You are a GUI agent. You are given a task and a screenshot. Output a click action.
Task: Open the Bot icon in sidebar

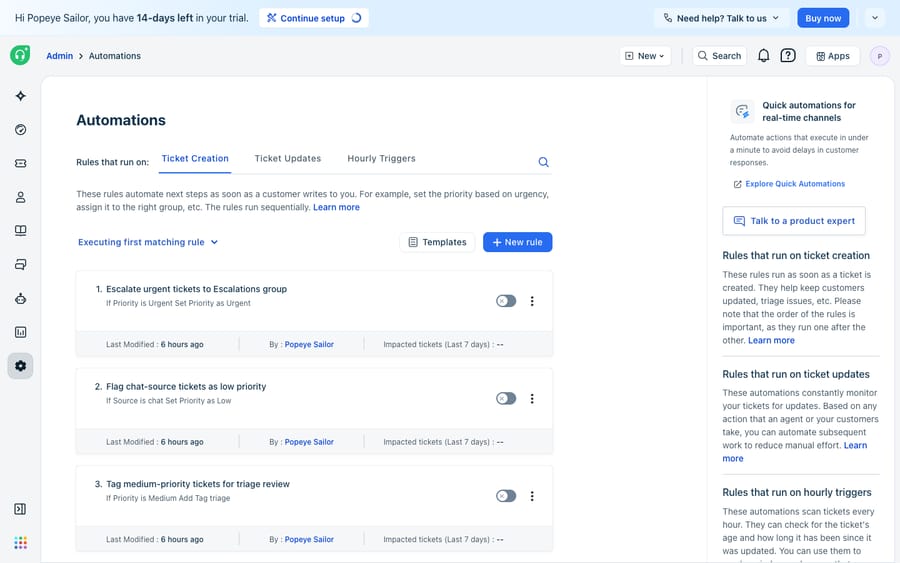coord(21,298)
